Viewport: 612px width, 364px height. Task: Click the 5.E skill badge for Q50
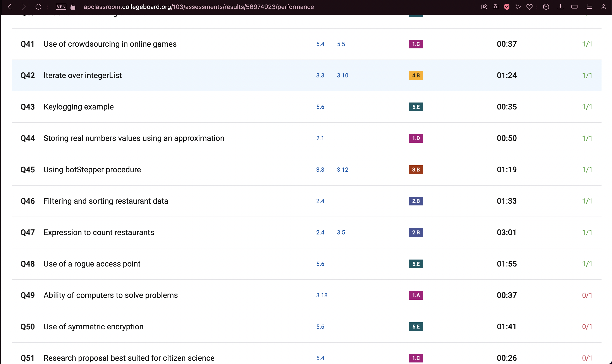pyautogui.click(x=416, y=327)
